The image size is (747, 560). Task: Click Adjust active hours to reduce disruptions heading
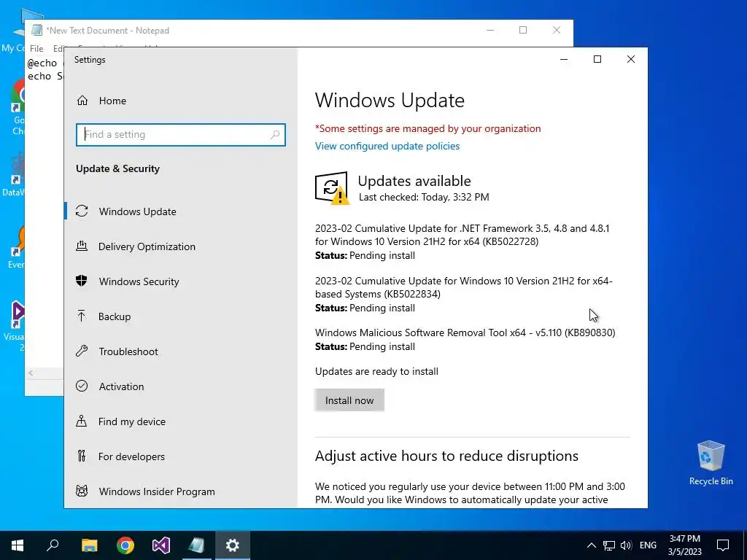point(446,456)
